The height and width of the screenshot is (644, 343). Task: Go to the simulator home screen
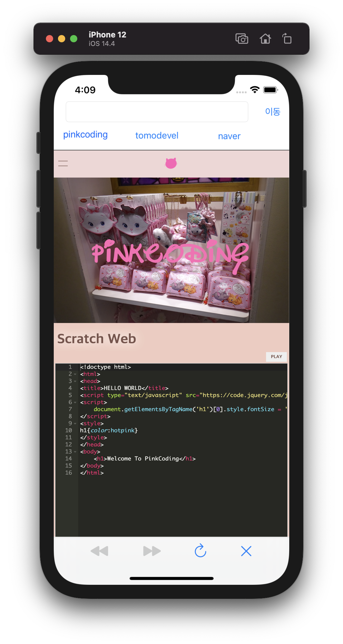click(x=265, y=39)
